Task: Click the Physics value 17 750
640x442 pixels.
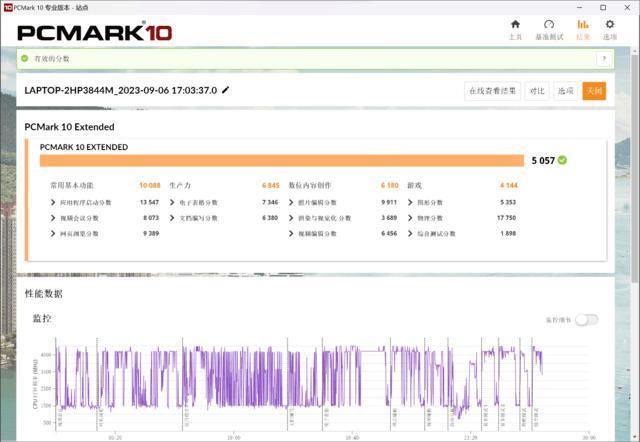Action: 507,218
